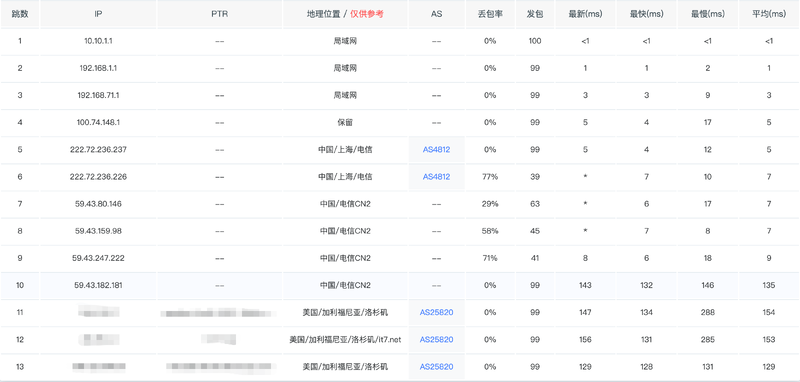Open AS4812 link in hop 5 row
This screenshot has height=382, width=800.
(x=436, y=149)
